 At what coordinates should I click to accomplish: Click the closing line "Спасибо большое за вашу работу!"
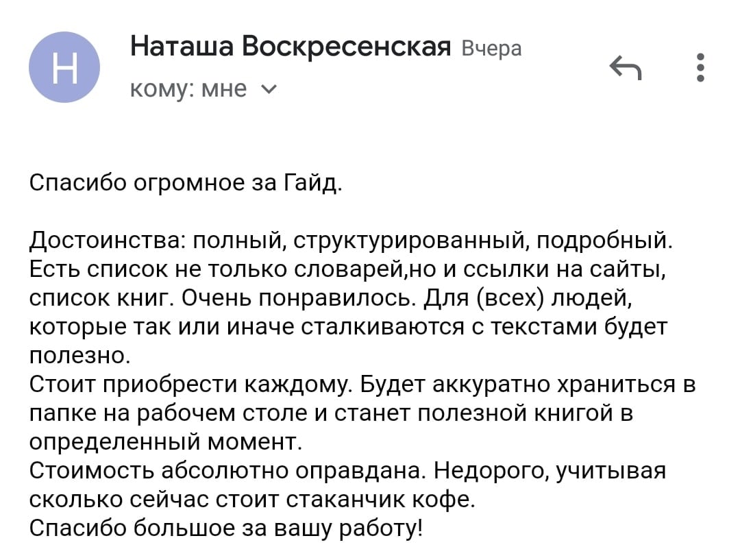pyautogui.click(x=227, y=528)
